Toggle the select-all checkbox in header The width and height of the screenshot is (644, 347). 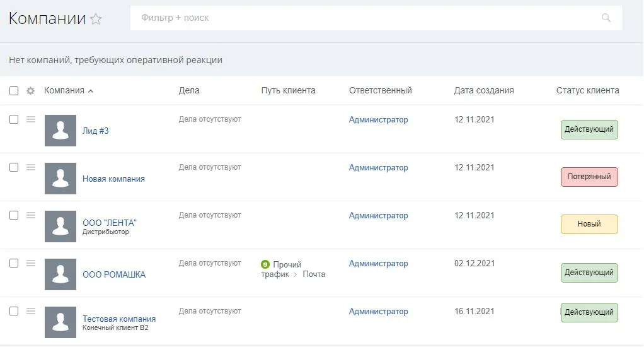coord(14,91)
